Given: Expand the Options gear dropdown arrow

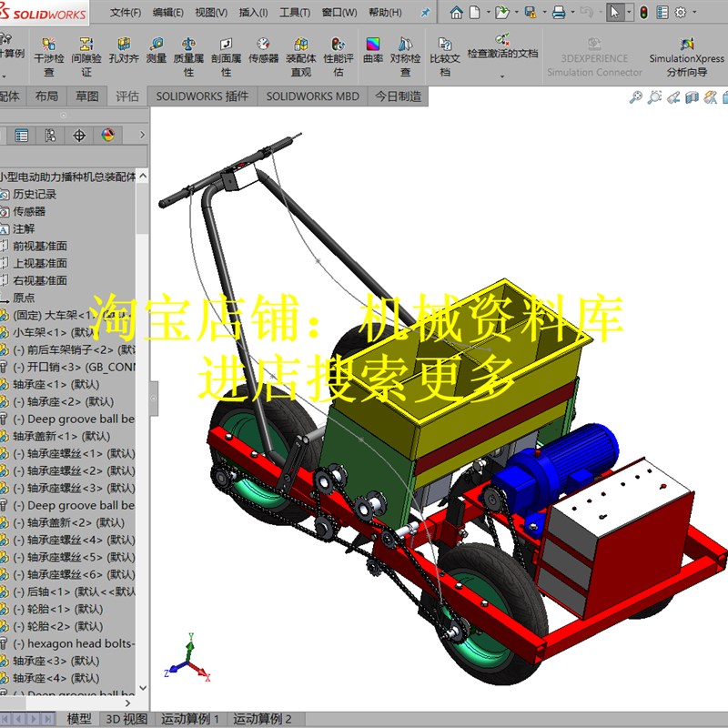Looking at the screenshot, I should pyautogui.click(x=694, y=13).
